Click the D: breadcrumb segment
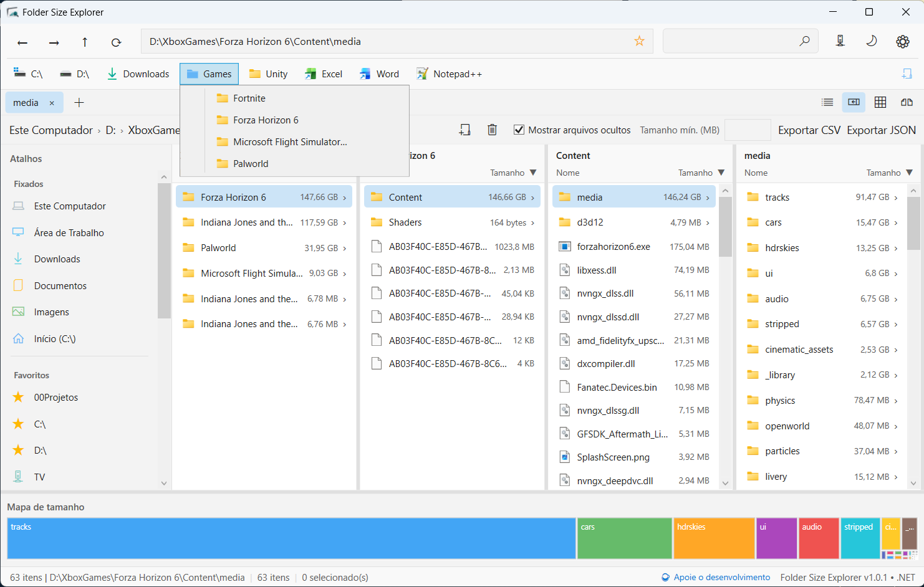Viewport: 924px width, 587px height. pos(110,130)
